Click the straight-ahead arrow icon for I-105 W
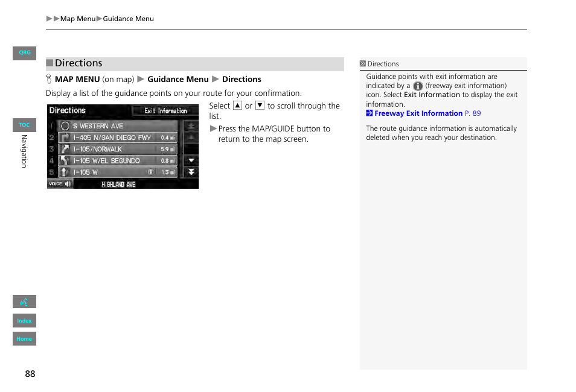Screen dimensions: 576x392 (65, 172)
